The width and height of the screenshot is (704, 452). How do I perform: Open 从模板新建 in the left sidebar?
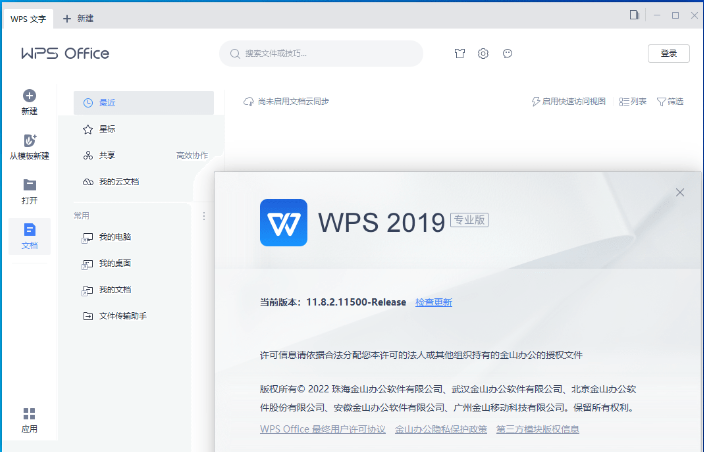pos(30,147)
